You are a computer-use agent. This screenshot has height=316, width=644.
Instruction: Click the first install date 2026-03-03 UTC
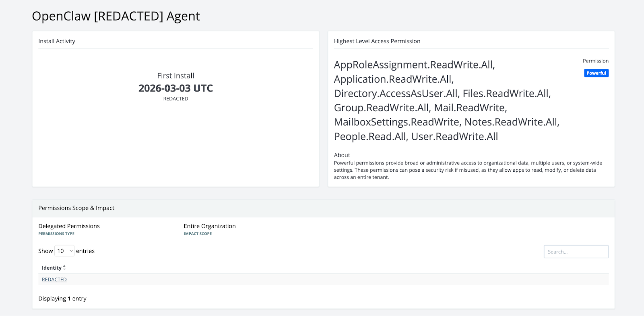(175, 88)
